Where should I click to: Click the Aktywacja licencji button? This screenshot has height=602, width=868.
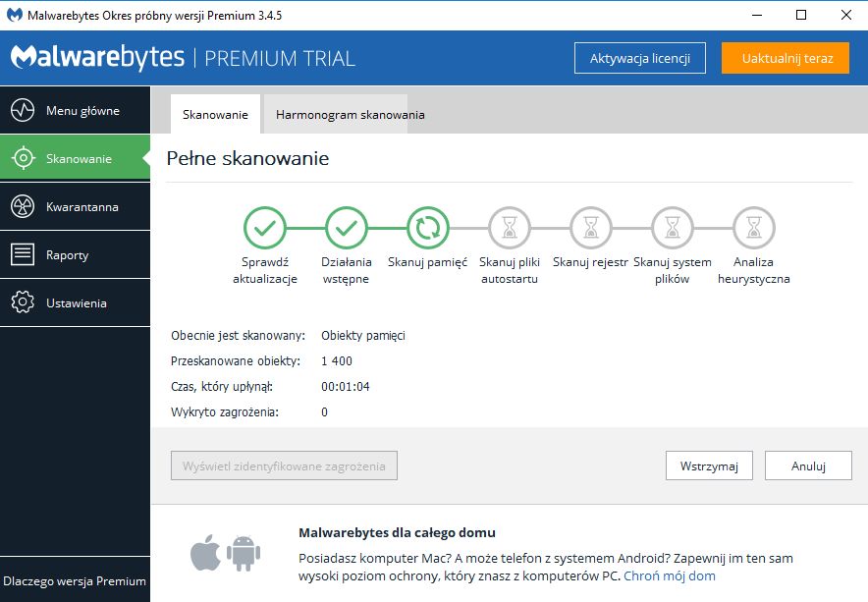pos(640,58)
